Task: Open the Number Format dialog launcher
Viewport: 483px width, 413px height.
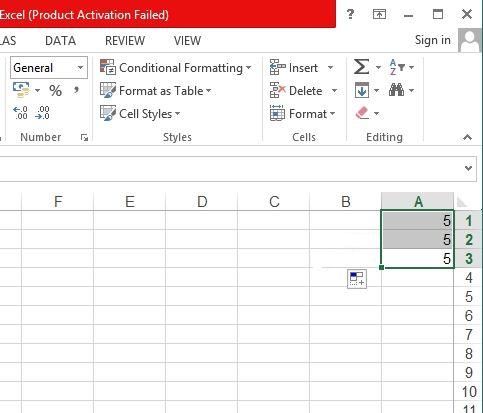Action: (84, 137)
